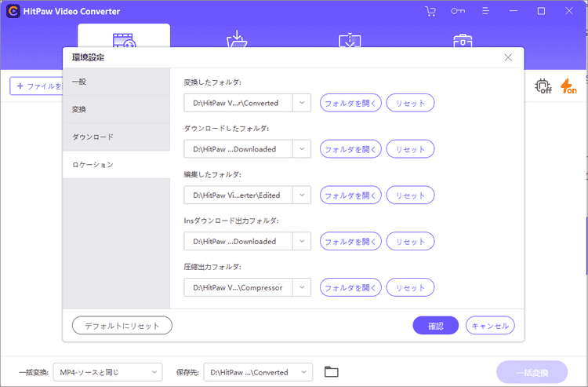Expand the 変換したフォルダ path dropdown
The width and height of the screenshot is (588, 387).
pyautogui.click(x=302, y=103)
